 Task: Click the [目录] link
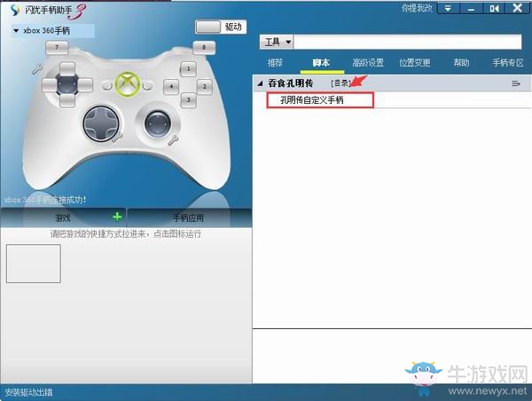340,83
